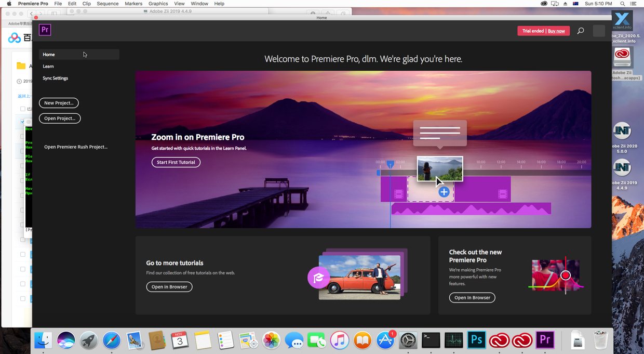Click the Premiere Pro logo in header

(45, 30)
